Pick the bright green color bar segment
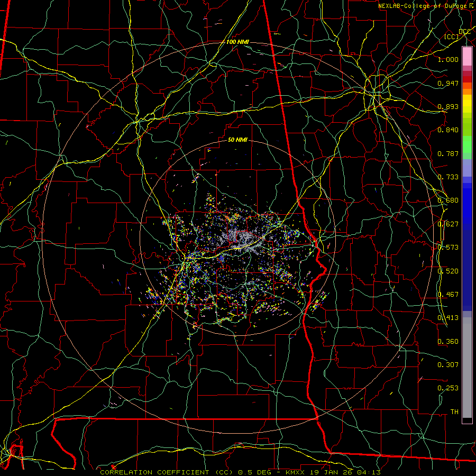The height and width of the screenshot is (476, 476). 467,144
